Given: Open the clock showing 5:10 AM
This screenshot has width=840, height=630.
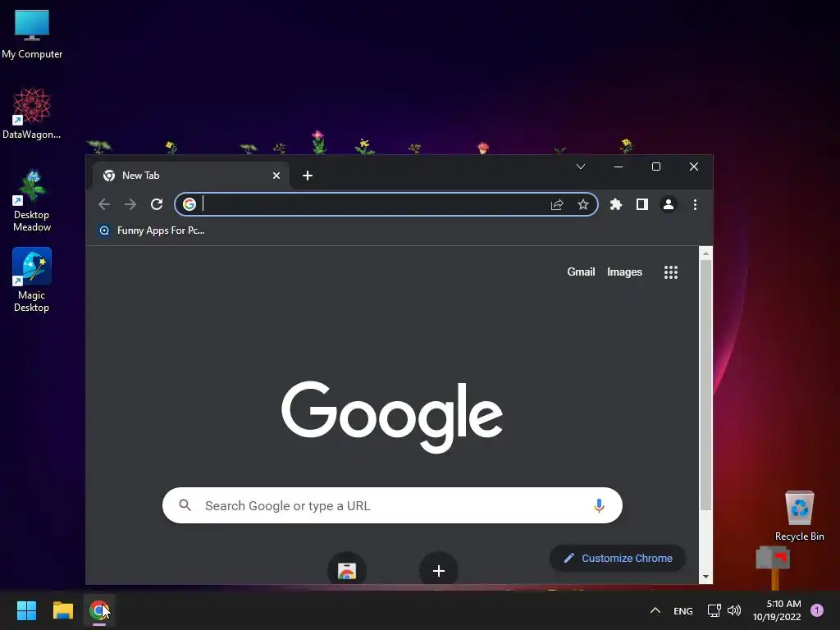Looking at the screenshot, I should [778, 610].
